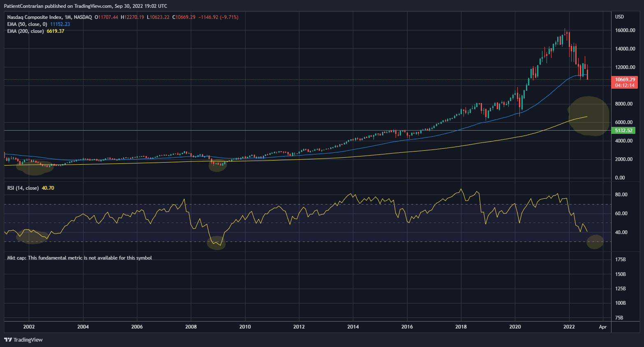Select the large ellipse drawing near 6000 price level

(x=588, y=116)
